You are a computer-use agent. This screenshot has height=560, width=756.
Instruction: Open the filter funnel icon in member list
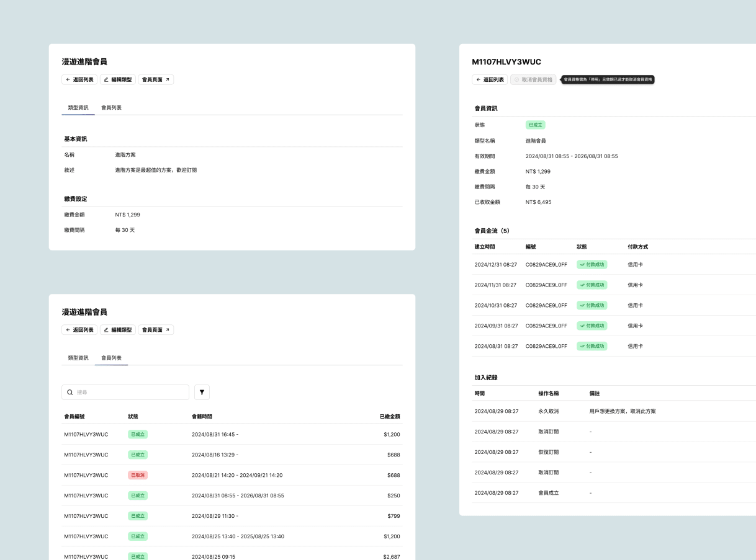[202, 392]
